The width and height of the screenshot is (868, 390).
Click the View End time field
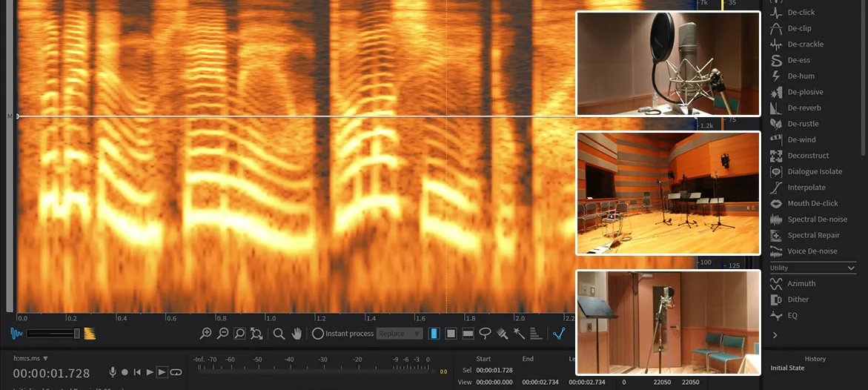(541, 383)
